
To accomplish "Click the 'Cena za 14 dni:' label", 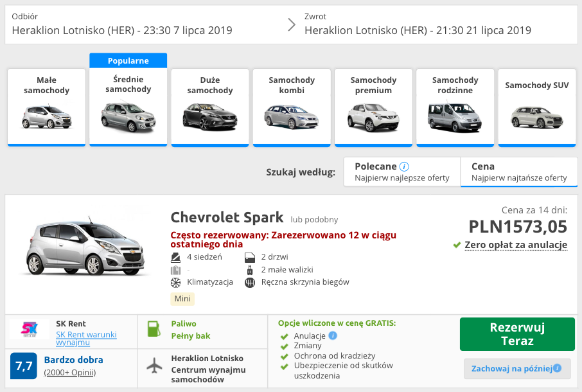I will 534,210.
